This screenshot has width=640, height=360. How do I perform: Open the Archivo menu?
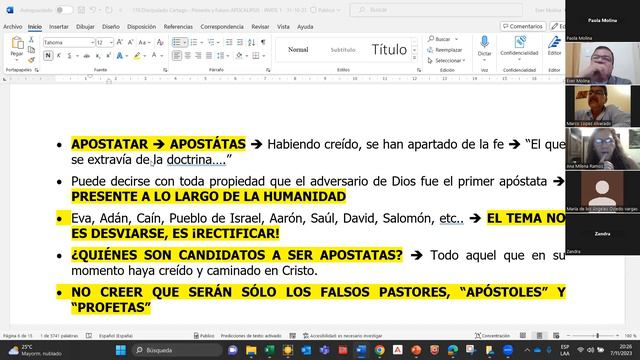(13, 27)
